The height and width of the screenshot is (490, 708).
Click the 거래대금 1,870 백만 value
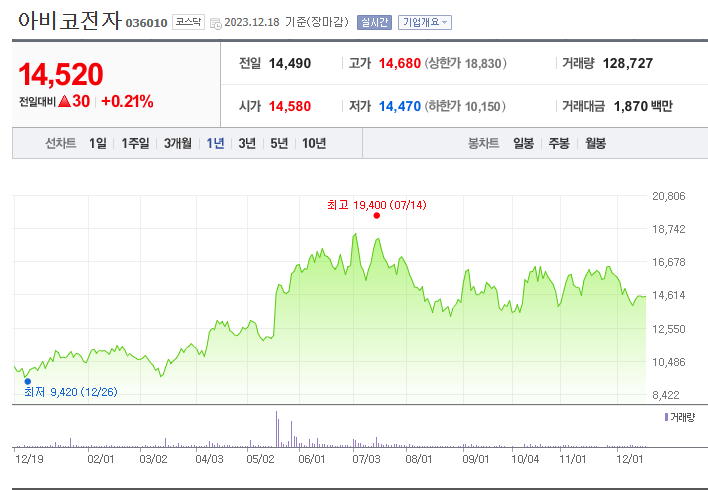click(x=643, y=107)
